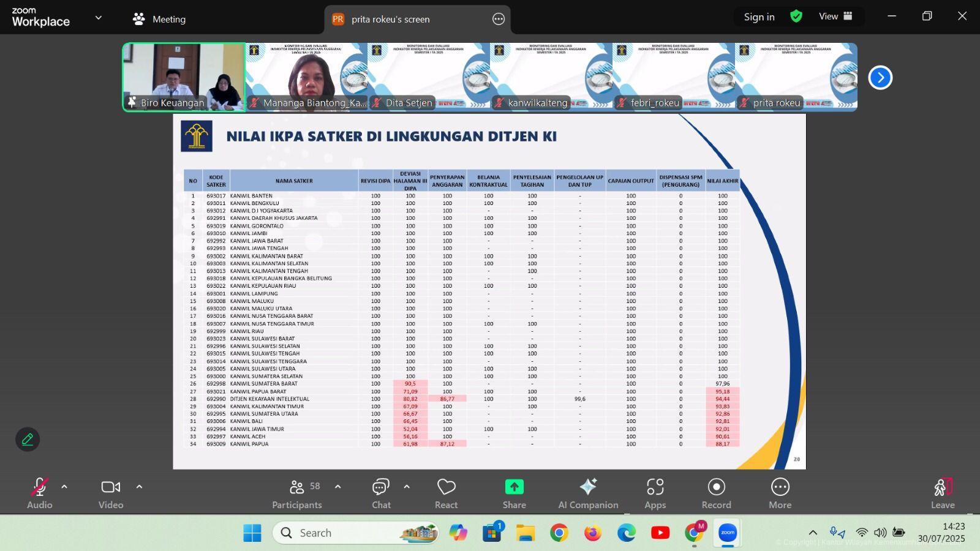The height and width of the screenshot is (551, 980).
Task: Launch AI Companion
Action: point(588,492)
